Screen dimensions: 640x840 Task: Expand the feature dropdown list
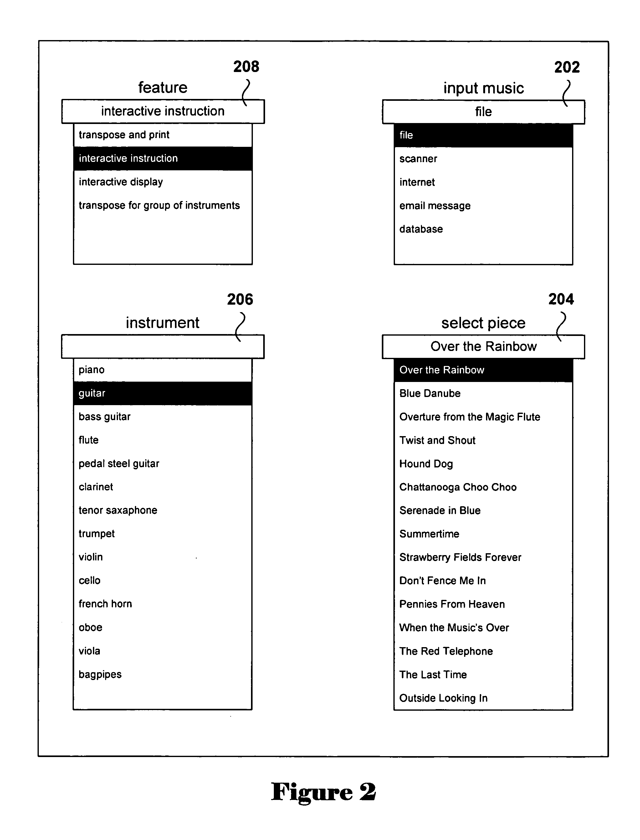click(x=155, y=94)
